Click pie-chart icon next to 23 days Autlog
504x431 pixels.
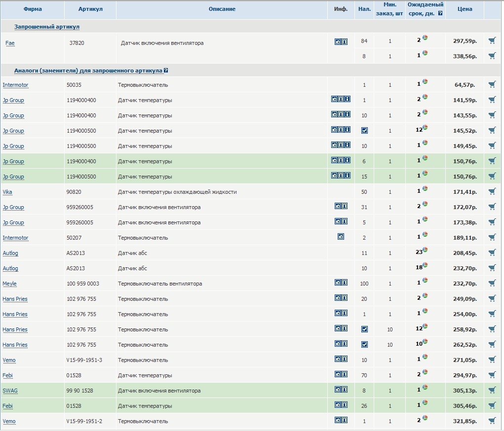pos(425,250)
